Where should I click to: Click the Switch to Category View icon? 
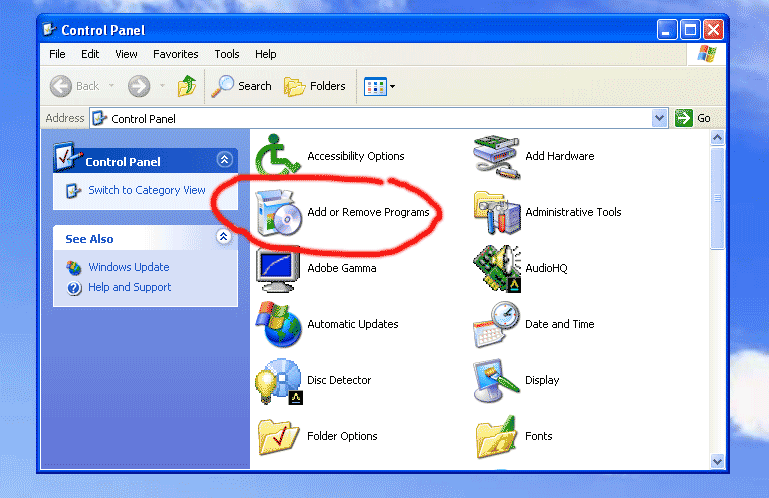(73, 191)
